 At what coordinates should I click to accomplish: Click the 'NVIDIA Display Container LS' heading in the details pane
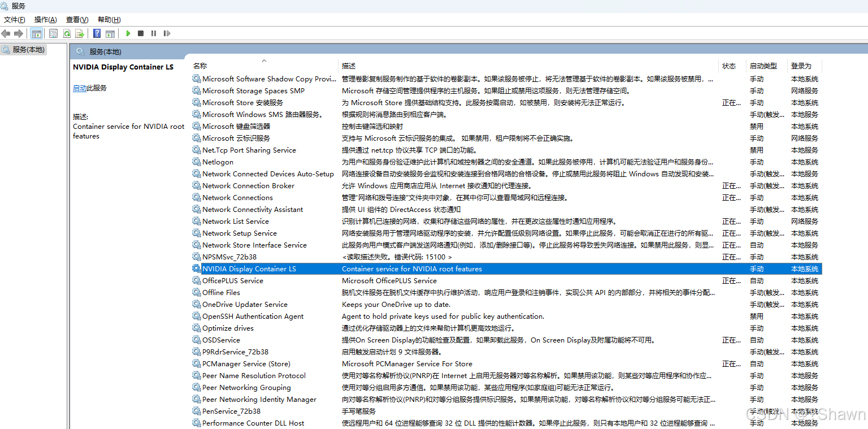tap(123, 67)
